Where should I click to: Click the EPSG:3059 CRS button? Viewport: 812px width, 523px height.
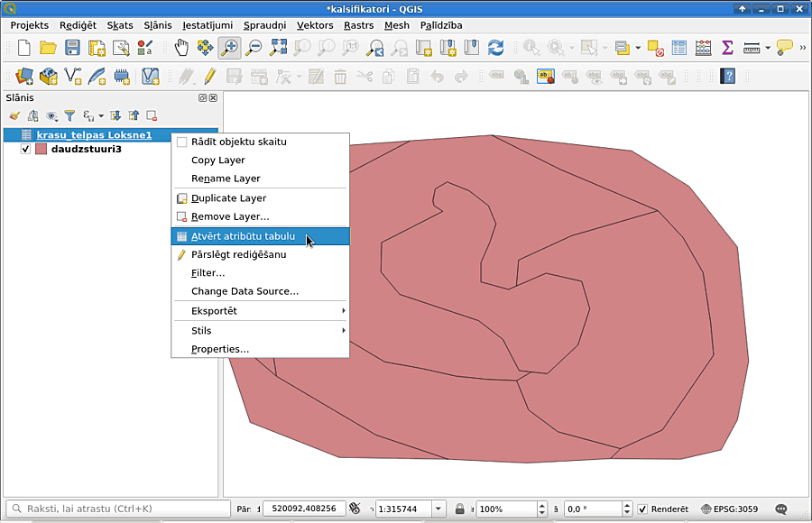click(x=729, y=509)
